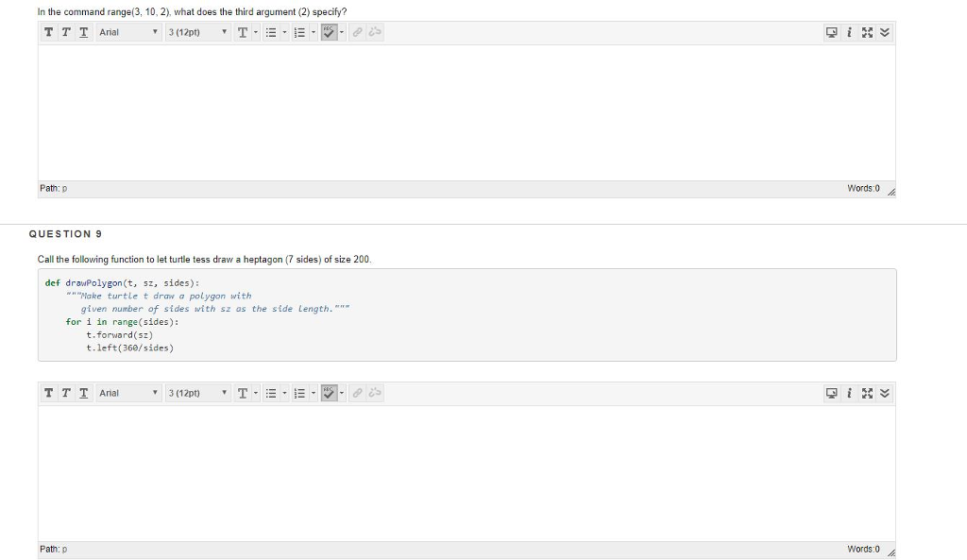Viewport: 967px width, 560px height.
Task: Open text color arrow in range question editor
Action: click(256, 32)
